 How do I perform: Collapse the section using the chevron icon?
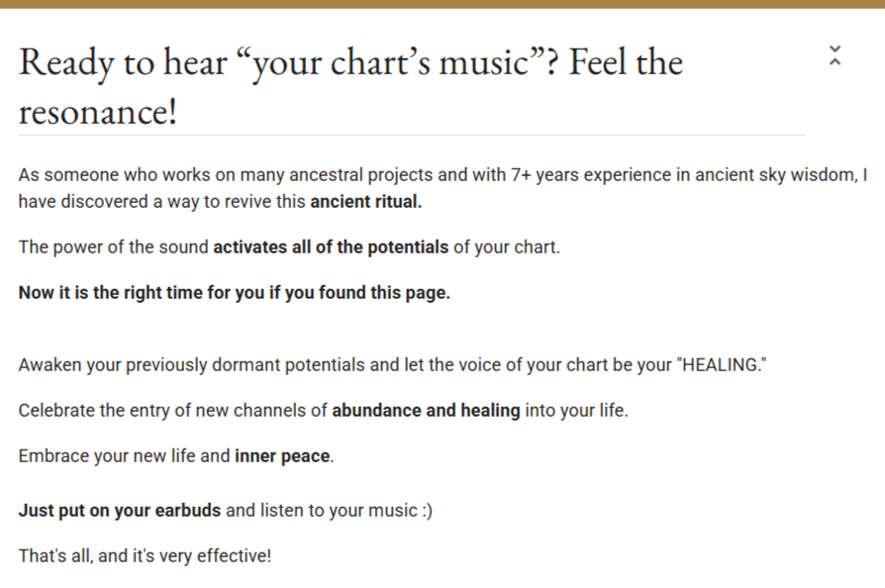click(x=835, y=55)
